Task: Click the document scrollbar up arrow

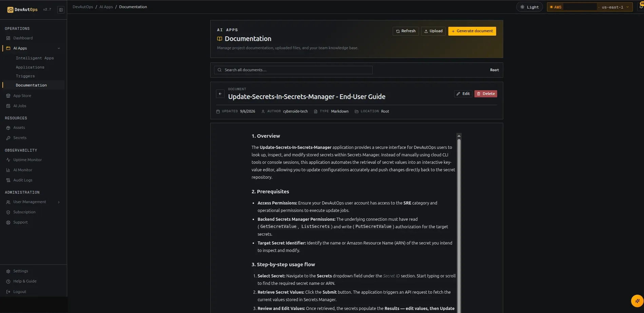Action: point(459,136)
